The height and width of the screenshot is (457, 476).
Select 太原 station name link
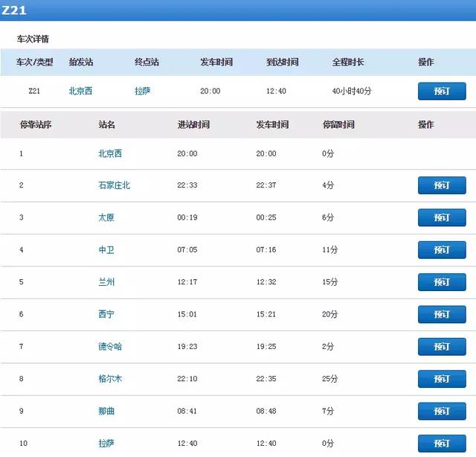[x=106, y=218]
